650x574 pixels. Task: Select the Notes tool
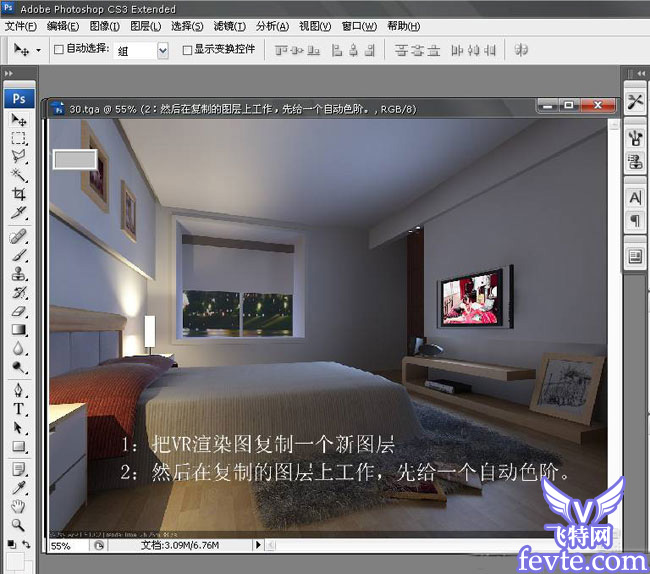tap(18, 470)
